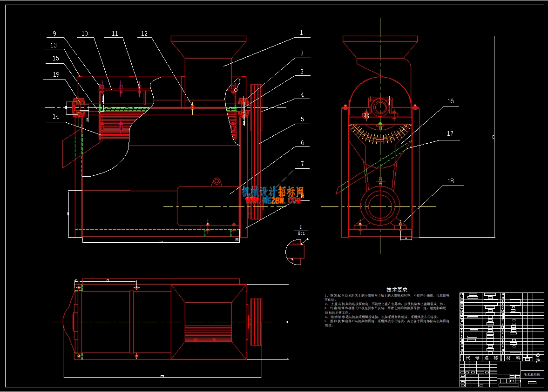This screenshot has height=392, width=548.
Task: Select part callout number 9
Action: 54,33
